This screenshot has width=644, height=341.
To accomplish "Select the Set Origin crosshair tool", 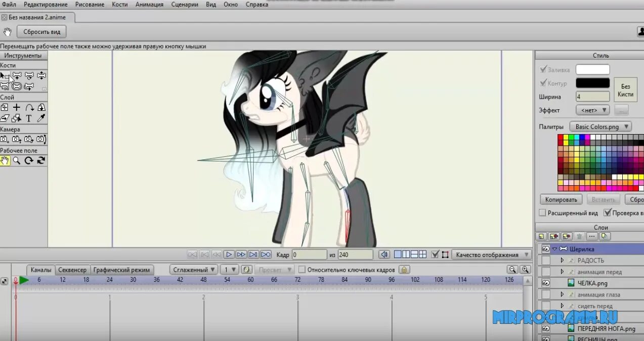I will click(17, 107).
